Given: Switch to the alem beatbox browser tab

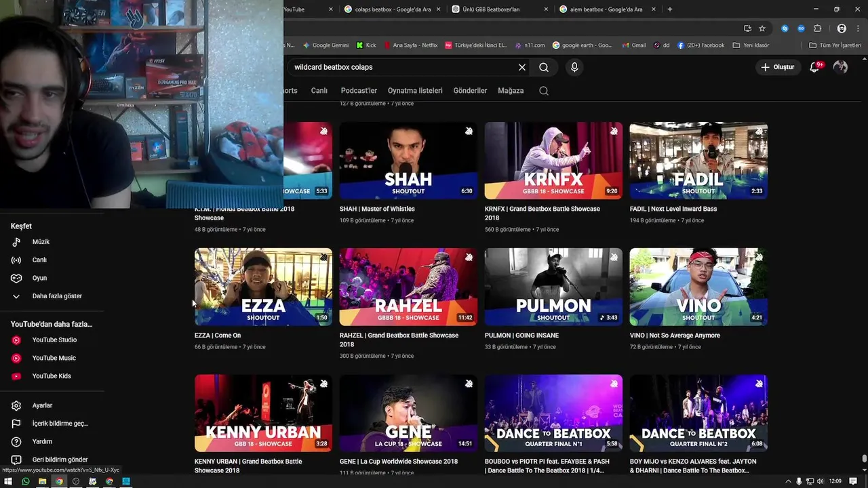Looking at the screenshot, I should tap(608, 9).
